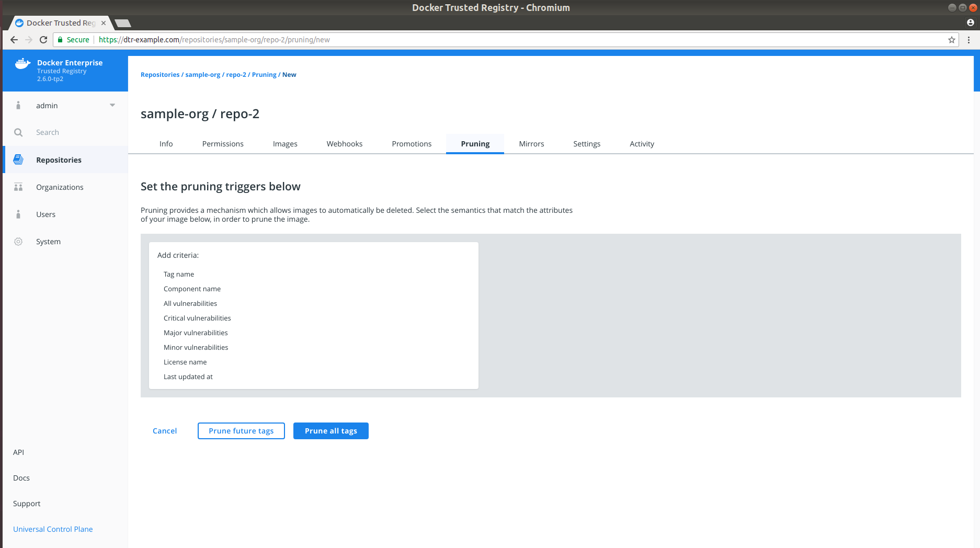This screenshot has height=548, width=980.
Task: Click the System gear icon
Action: click(18, 242)
